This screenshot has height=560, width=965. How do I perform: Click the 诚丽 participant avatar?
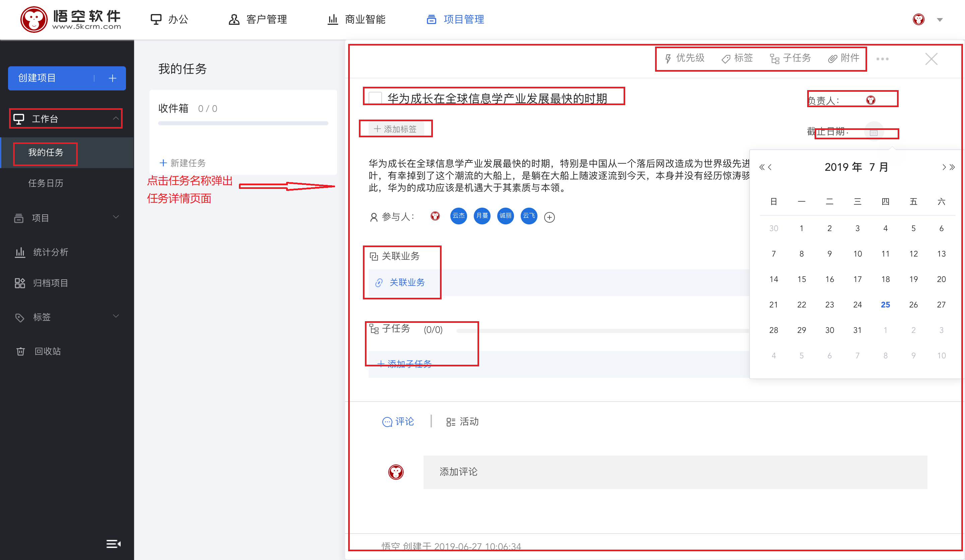click(x=506, y=216)
